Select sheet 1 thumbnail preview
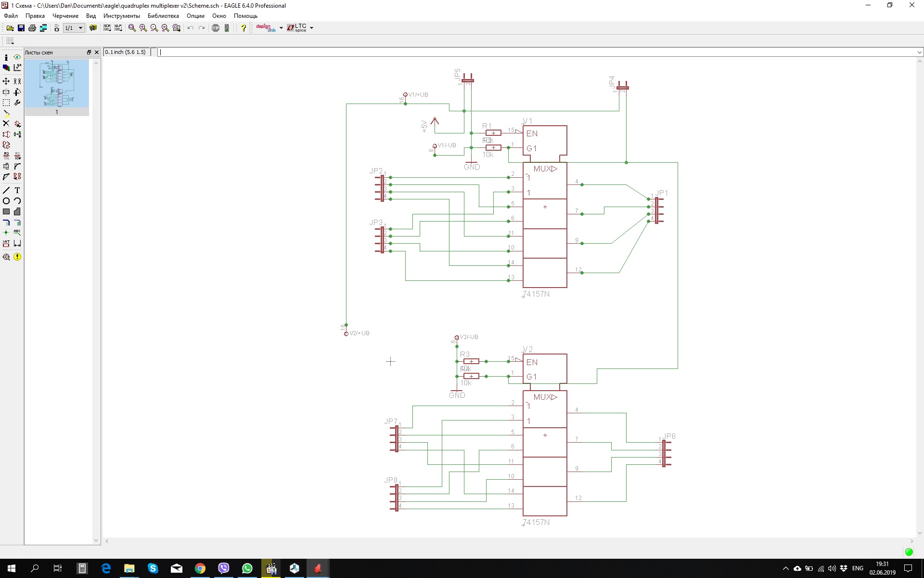The width and height of the screenshot is (924, 578). (x=57, y=83)
